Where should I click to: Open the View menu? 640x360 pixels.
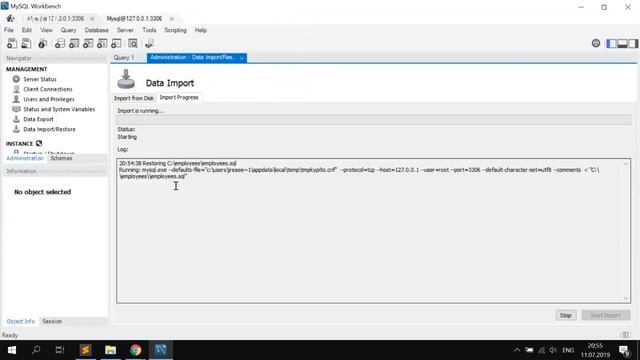point(46,30)
